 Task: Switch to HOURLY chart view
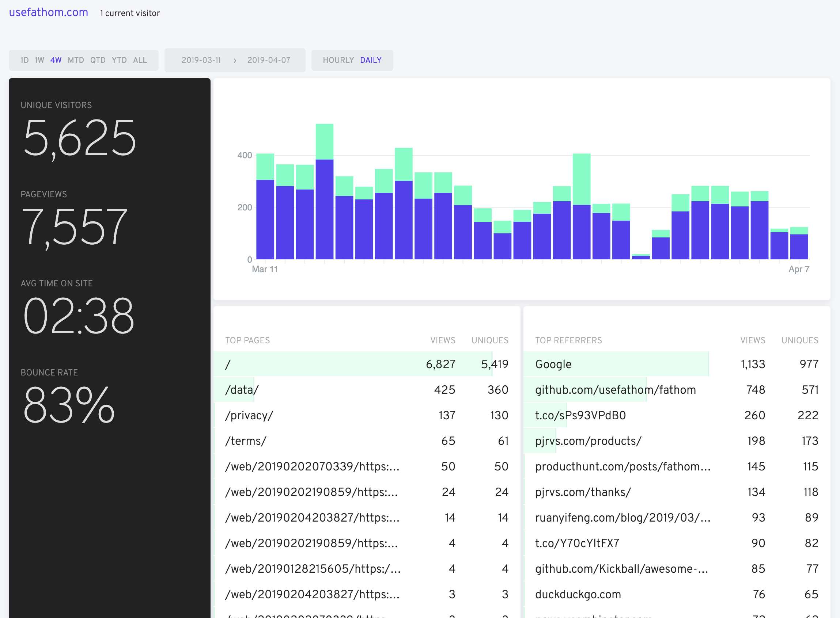[x=338, y=60]
